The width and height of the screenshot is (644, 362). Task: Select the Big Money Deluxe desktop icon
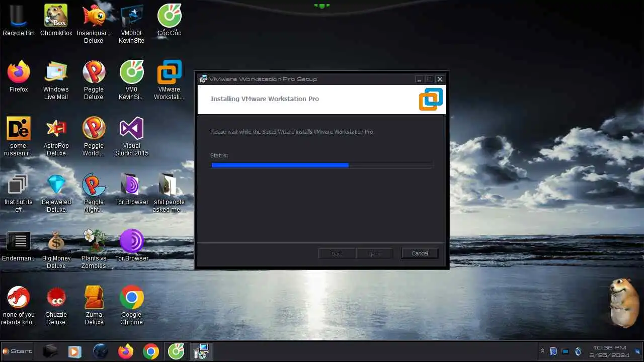point(56,249)
